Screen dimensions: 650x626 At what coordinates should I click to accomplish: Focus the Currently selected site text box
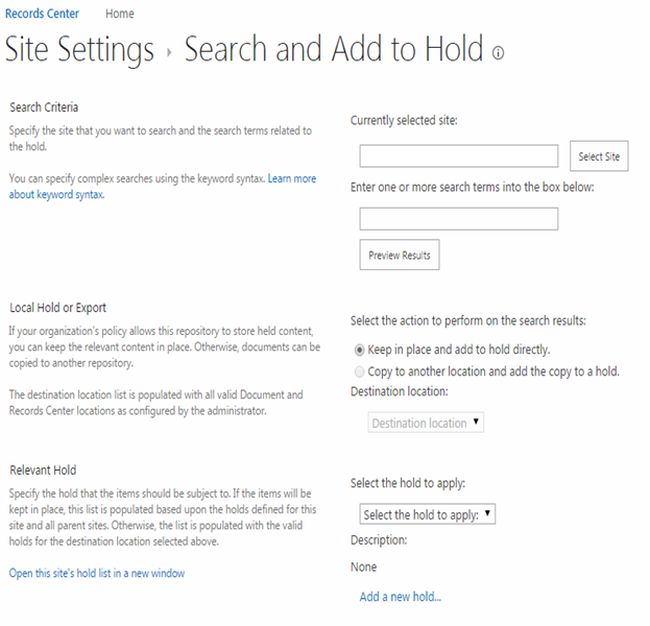coord(458,156)
